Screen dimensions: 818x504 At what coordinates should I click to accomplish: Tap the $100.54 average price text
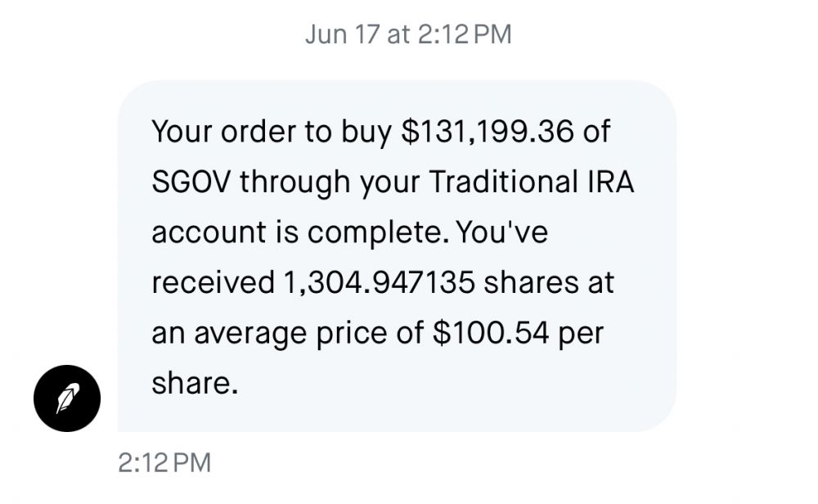tap(491, 333)
